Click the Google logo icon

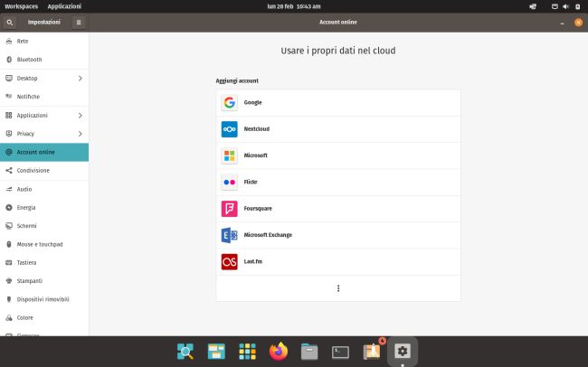coord(229,103)
